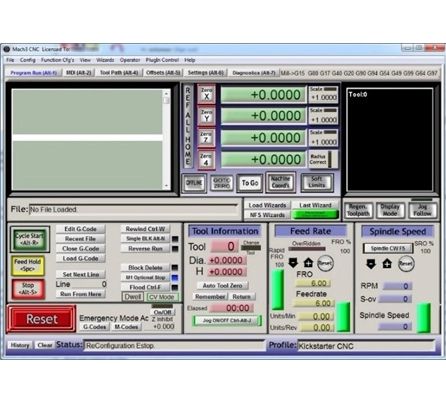The width and height of the screenshot is (446, 400).
Task: Reset feed rate override round button
Action: coord(325,263)
